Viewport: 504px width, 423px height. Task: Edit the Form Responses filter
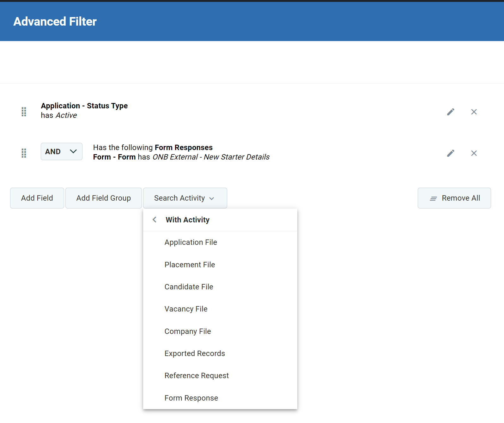[451, 153]
